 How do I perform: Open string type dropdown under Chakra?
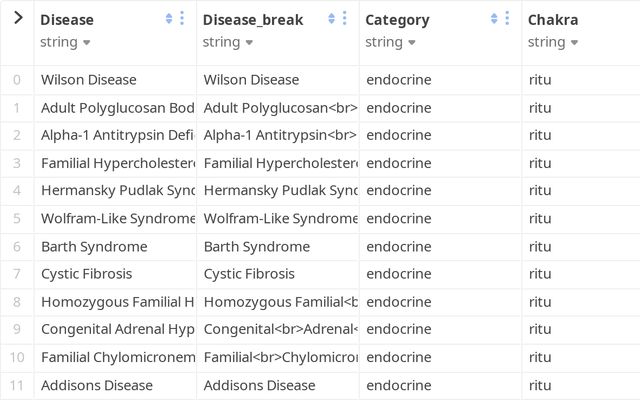[553, 42]
